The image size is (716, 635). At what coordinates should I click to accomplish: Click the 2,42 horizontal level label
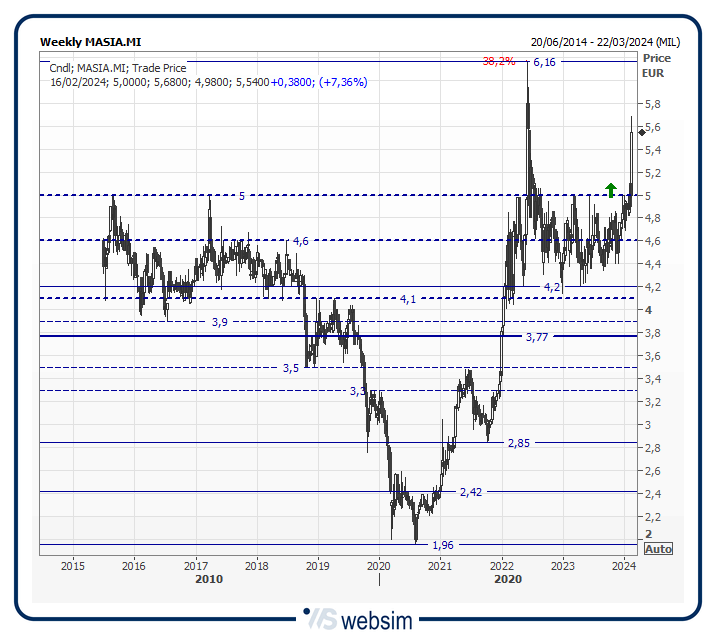[470, 492]
